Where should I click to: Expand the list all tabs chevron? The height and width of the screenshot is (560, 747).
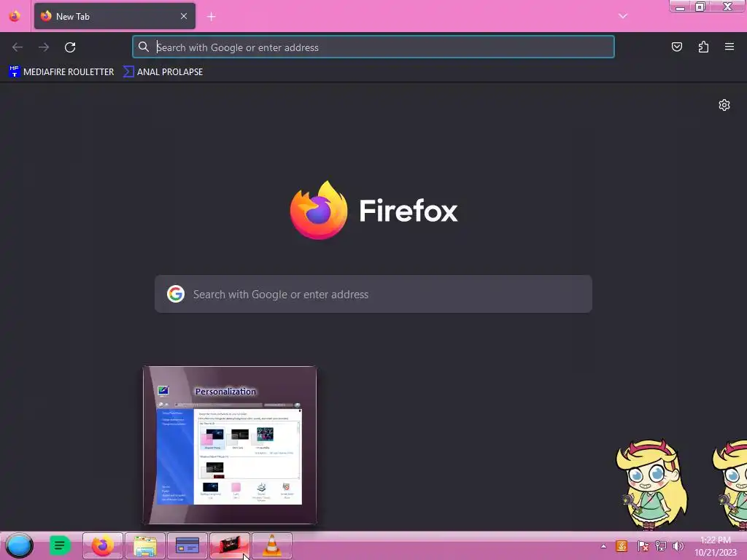point(623,16)
